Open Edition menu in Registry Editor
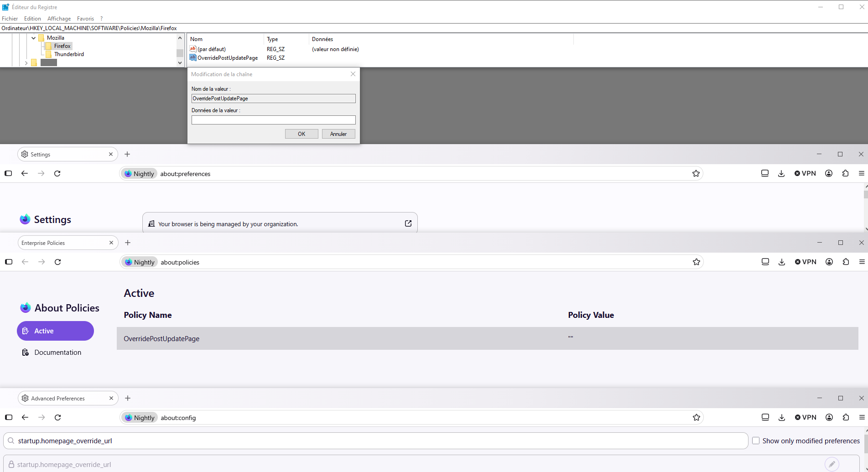 point(32,19)
